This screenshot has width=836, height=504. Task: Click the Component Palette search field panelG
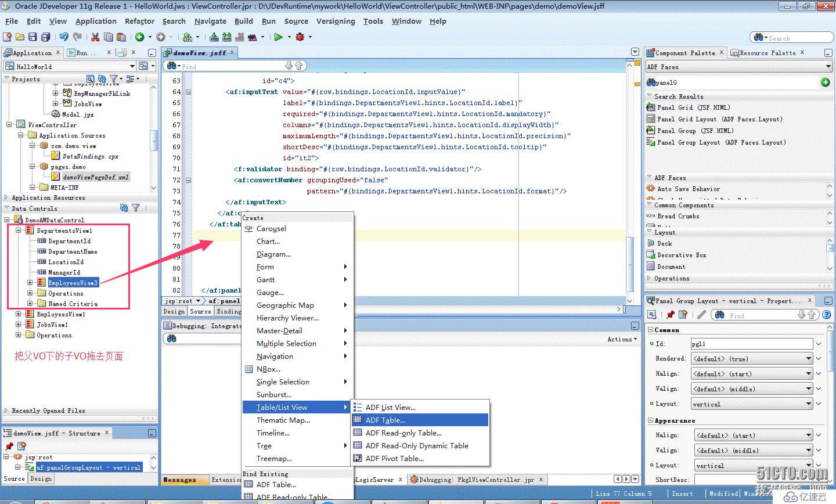pyautogui.click(x=733, y=82)
